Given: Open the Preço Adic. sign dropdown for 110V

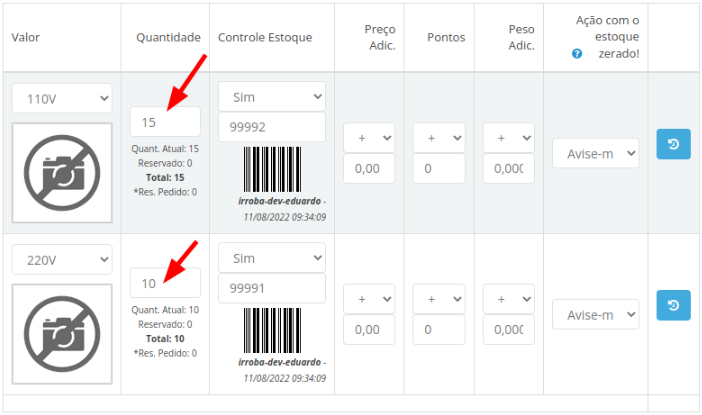Looking at the screenshot, I should click(x=369, y=138).
